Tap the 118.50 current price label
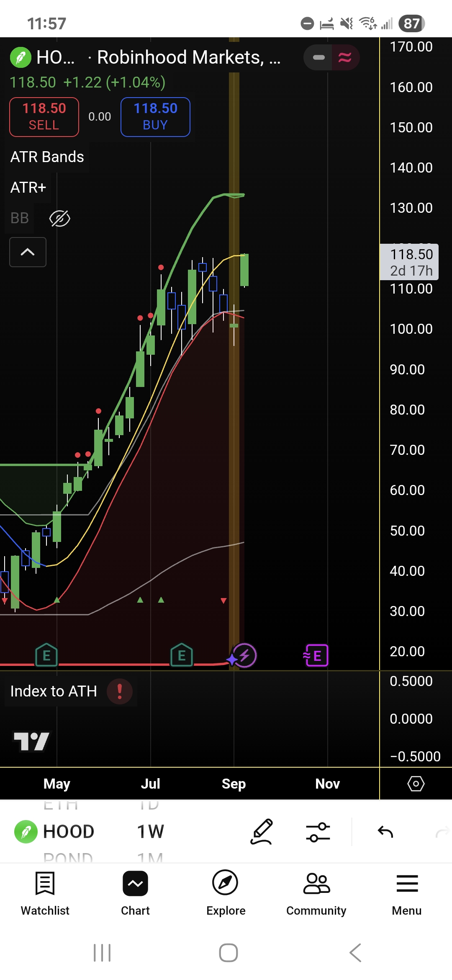Screen dimensions: 452x980 coord(409,262)
